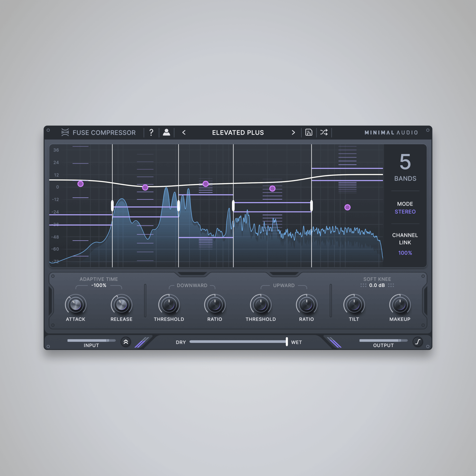476x476 pixels.
Task: Click the TILT label text
Action: click(354, 319)
